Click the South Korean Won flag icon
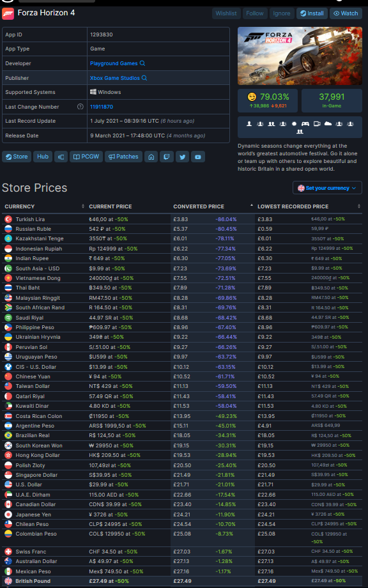Image resolution: width=368 pixels, height=588 pixels. pos(8,445)
